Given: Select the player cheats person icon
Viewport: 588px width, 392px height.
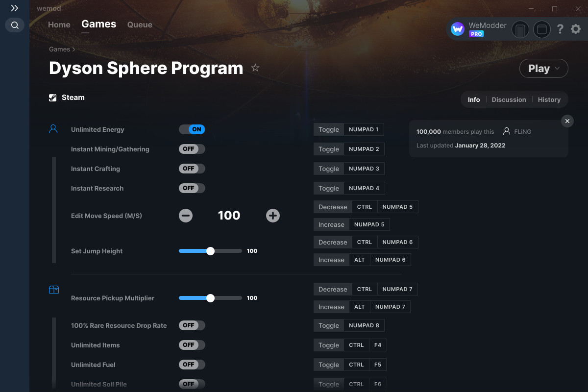Looking at the screenshot, I should (53, 128).
